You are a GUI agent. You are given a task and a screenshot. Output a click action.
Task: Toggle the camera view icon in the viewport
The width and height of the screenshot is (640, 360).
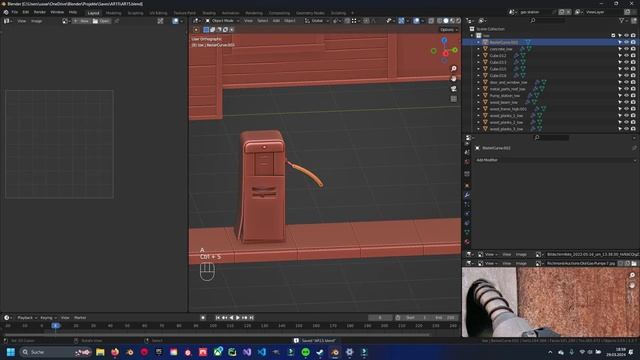(453, 89)
